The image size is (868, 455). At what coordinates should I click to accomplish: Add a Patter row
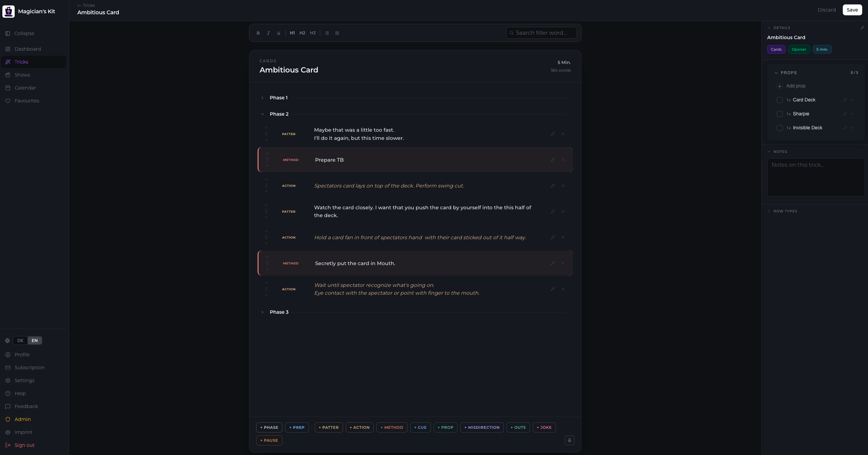(x=329, y=427)
